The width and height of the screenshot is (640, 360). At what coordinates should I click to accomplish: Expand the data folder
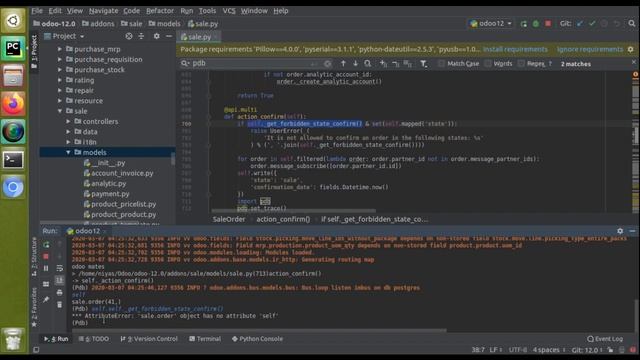pos(69,132)
